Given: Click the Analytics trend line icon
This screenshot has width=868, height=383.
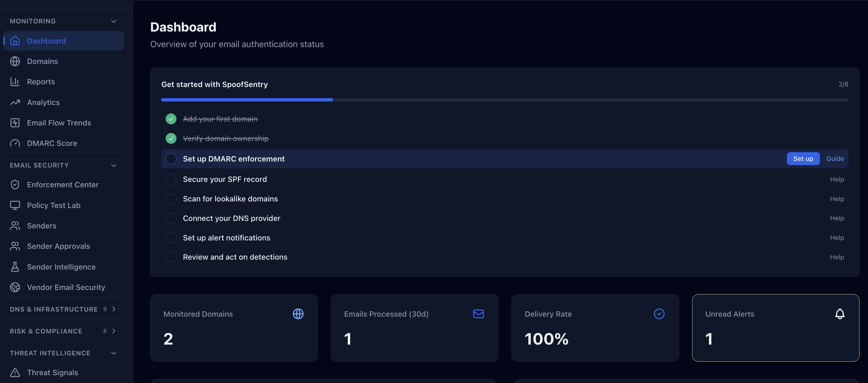Looking at the screenshot, I should coord(15,102).
